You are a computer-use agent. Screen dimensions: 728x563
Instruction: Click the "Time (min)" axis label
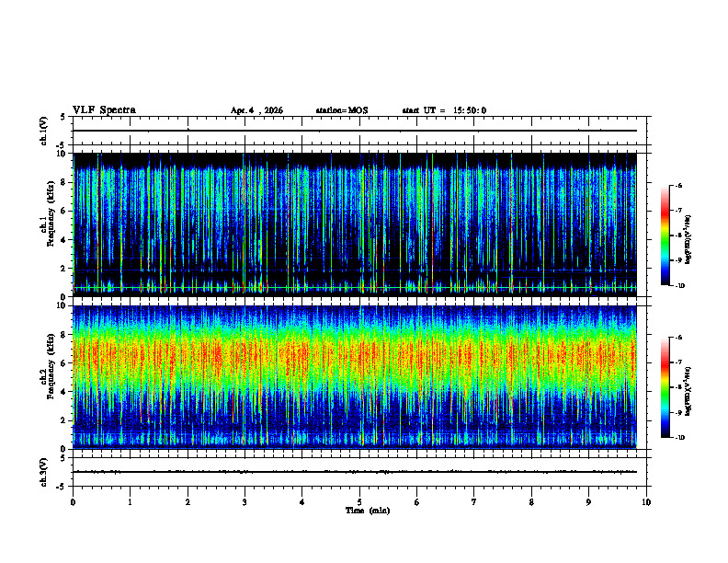(368, 511)
